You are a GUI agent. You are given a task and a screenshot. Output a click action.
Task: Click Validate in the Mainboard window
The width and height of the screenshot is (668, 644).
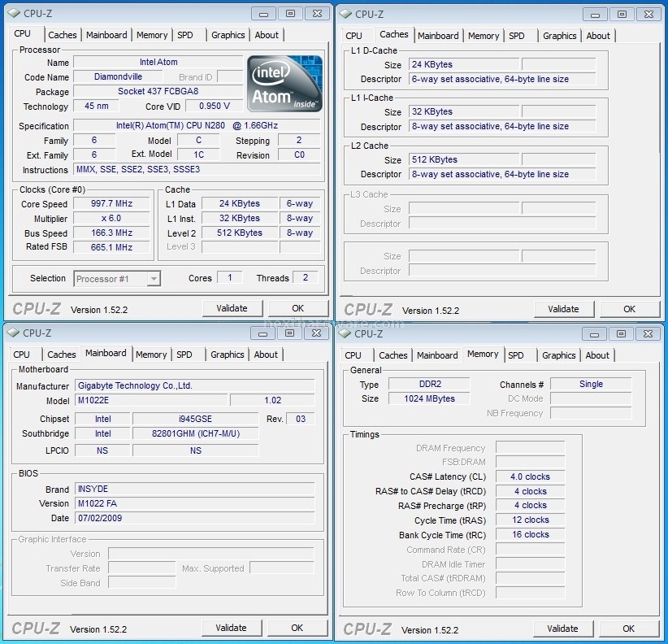coord(231,628)
